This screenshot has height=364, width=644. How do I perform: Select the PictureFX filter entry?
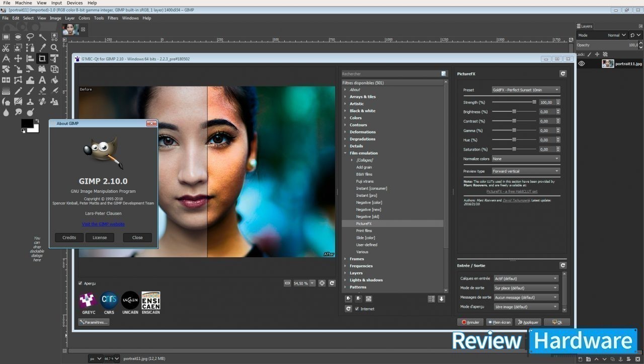coord(392,224)
